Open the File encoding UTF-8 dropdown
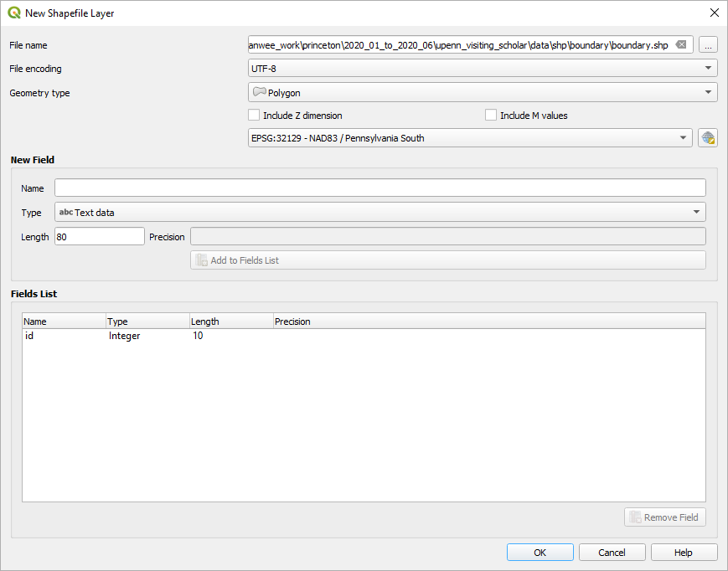The width and height of the screenshot is (728, 571). tap(483, 69)
